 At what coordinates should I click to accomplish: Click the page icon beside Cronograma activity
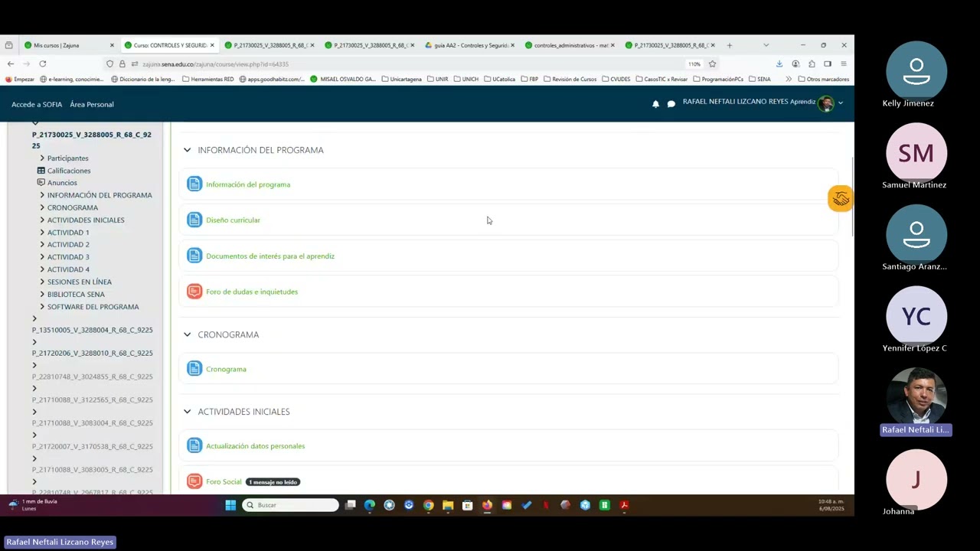pyautogui.click(x=194, y=369)
